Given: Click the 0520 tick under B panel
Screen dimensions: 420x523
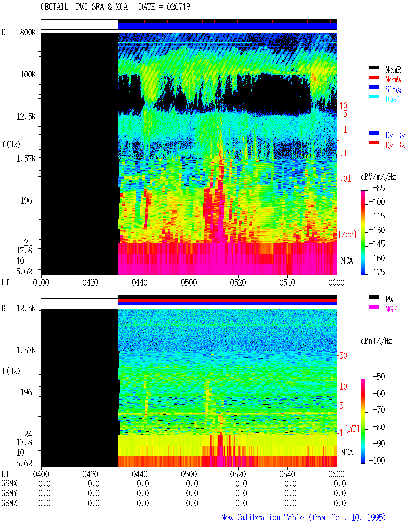Looking at the screenshot, I should coord(238,474).
